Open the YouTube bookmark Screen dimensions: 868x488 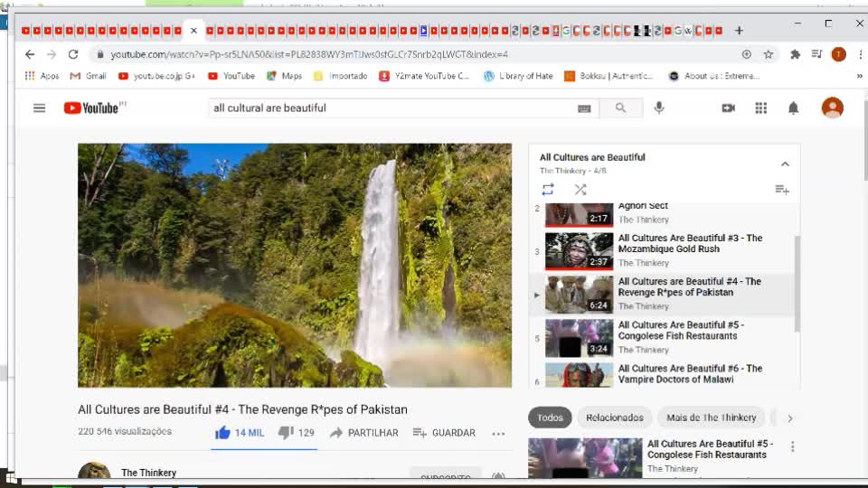(231, 76)
